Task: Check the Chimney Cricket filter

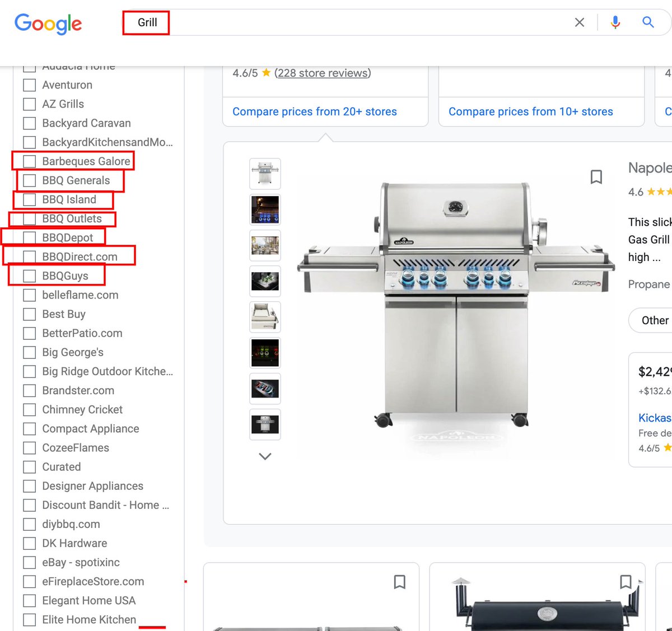Action: tap(30, 409)
